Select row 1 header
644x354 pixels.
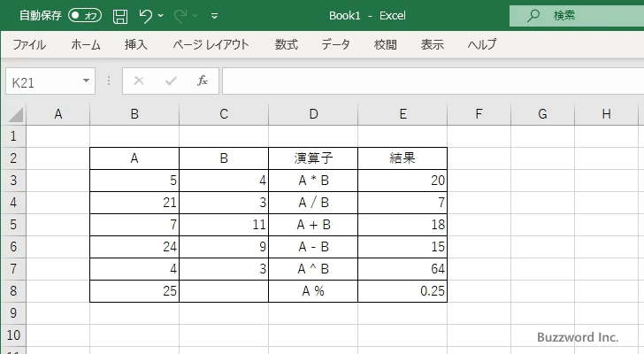click(x=13, y=136)
